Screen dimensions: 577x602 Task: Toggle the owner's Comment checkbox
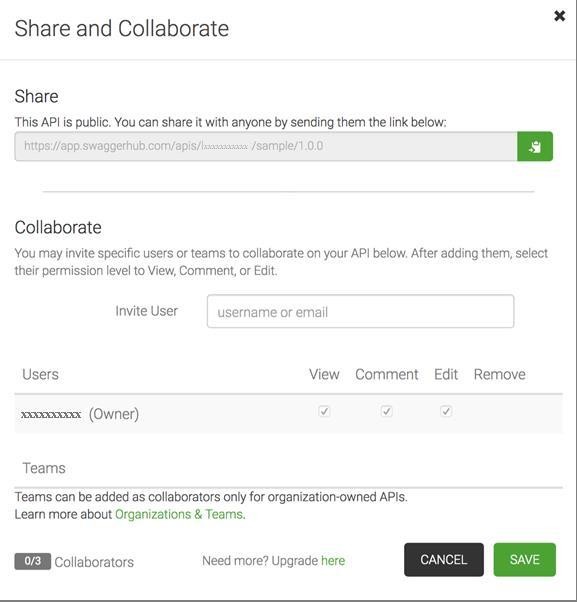coord(387,412)
